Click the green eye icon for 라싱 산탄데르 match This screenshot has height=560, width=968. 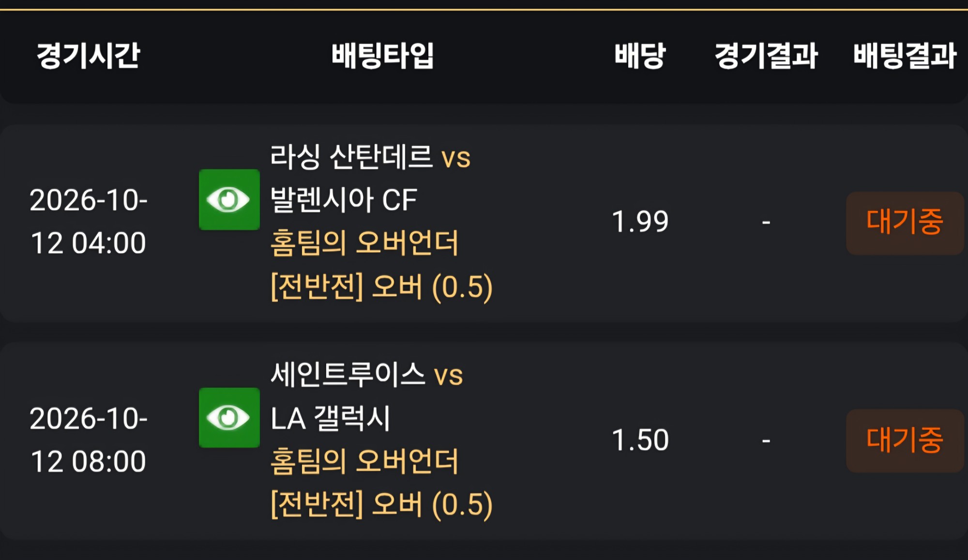229,199
